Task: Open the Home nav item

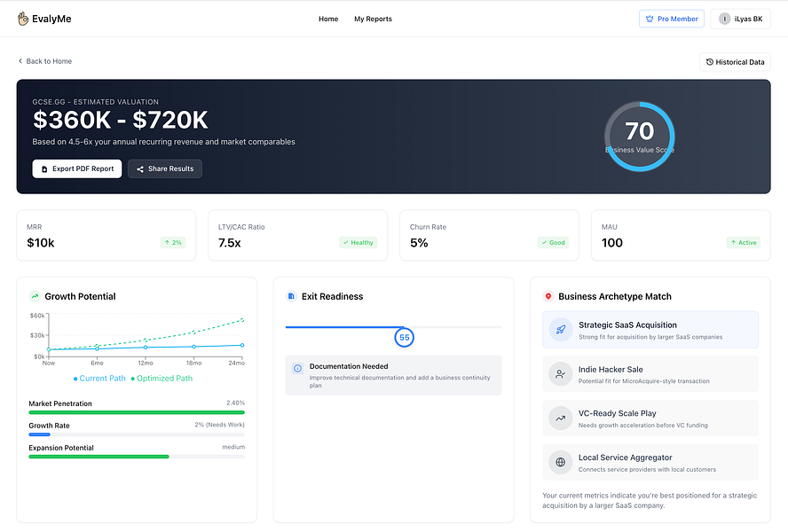Action: pyautogui.click(x=328, y=20)
